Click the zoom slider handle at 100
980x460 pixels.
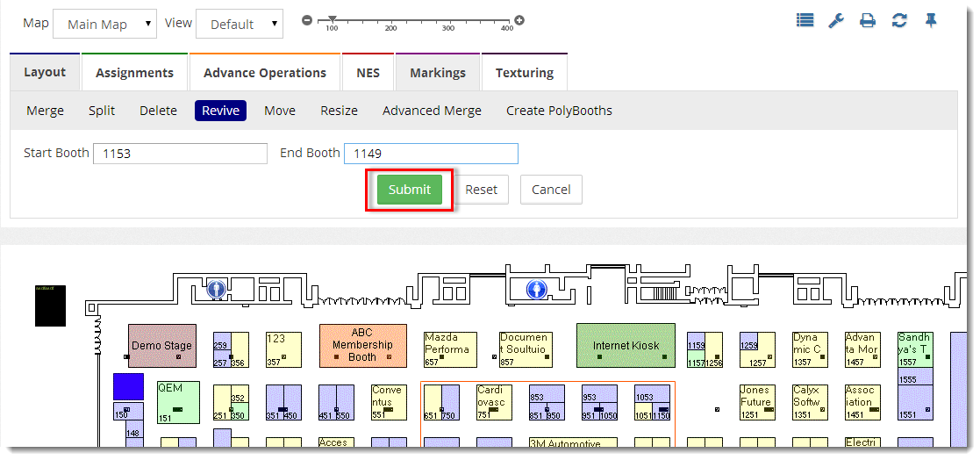pos(333,18)
